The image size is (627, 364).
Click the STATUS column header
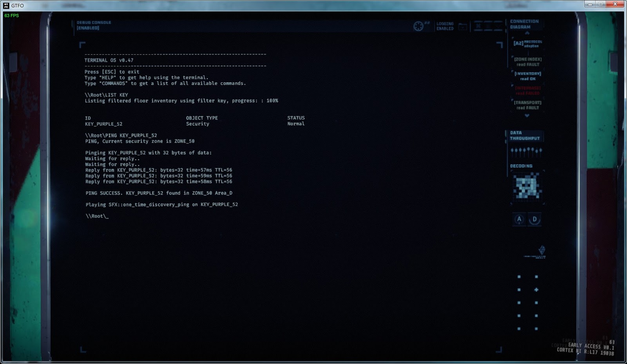296,118
